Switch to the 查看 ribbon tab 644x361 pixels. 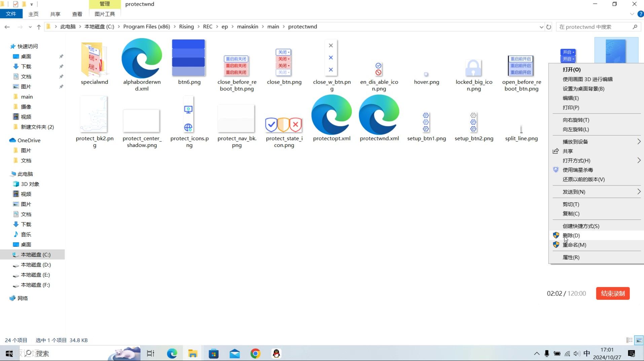click(x=77, y=14)
